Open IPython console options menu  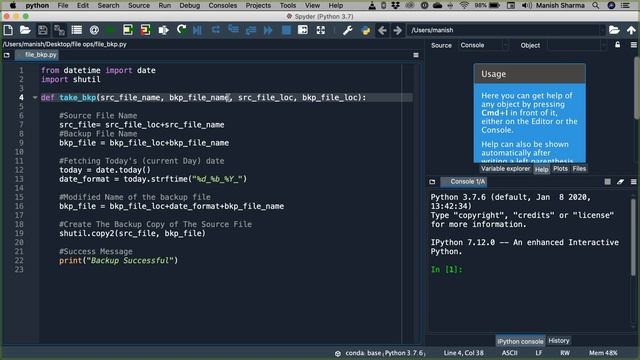point(633,182)
